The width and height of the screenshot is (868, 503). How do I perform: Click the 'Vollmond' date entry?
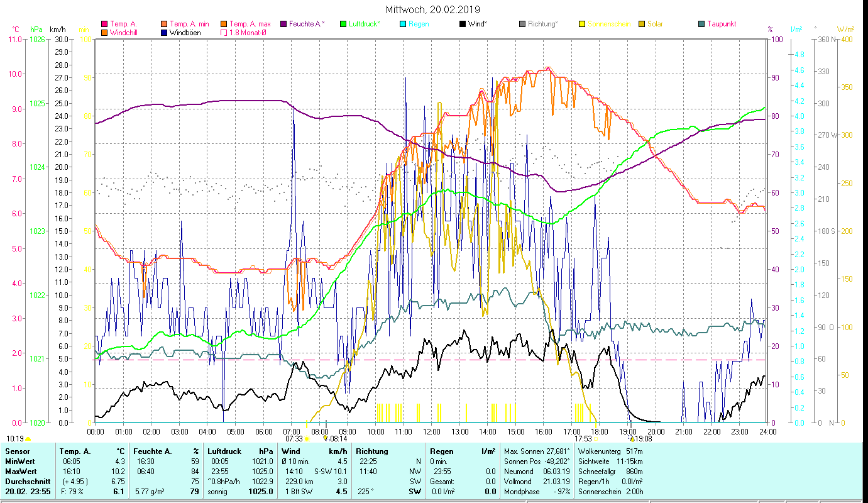point(537,482)
